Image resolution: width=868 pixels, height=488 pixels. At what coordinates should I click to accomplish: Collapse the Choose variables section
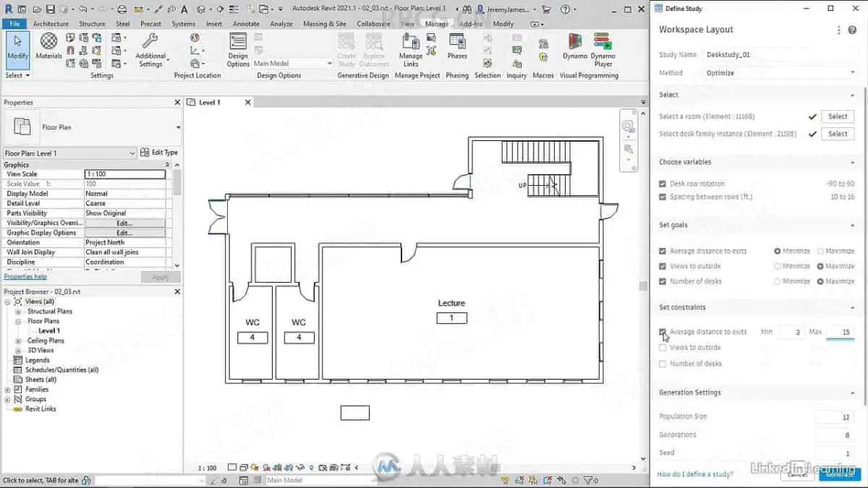tap(853, 162)
